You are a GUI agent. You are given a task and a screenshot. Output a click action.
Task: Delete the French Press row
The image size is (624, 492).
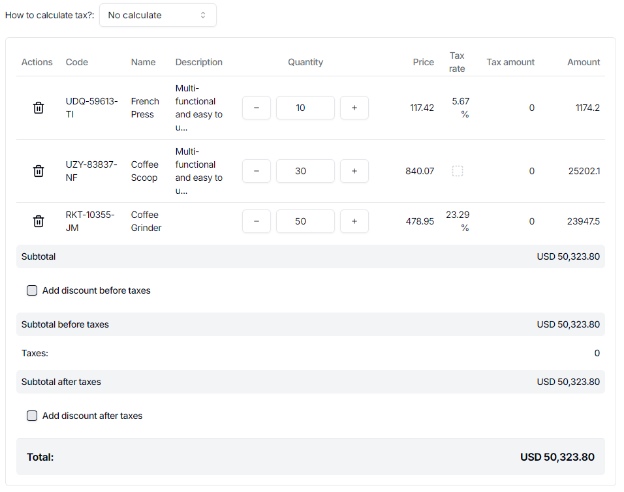pyautogui.click(x=38, y=108)
